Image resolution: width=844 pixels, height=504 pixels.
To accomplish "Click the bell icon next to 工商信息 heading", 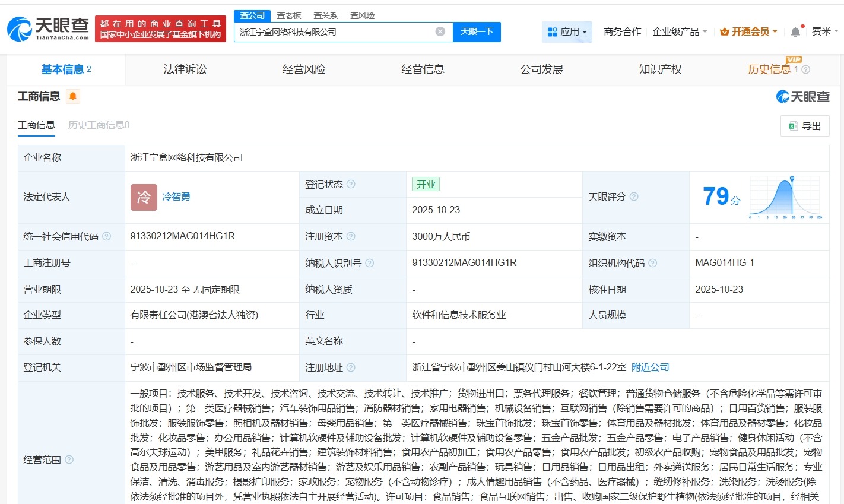I will (72, 96).
